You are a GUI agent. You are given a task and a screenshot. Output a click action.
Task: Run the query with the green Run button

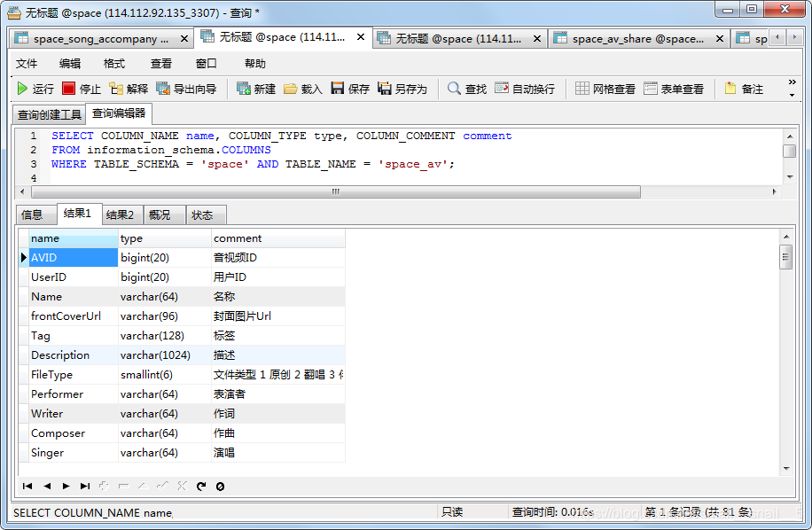click(35, 89)
